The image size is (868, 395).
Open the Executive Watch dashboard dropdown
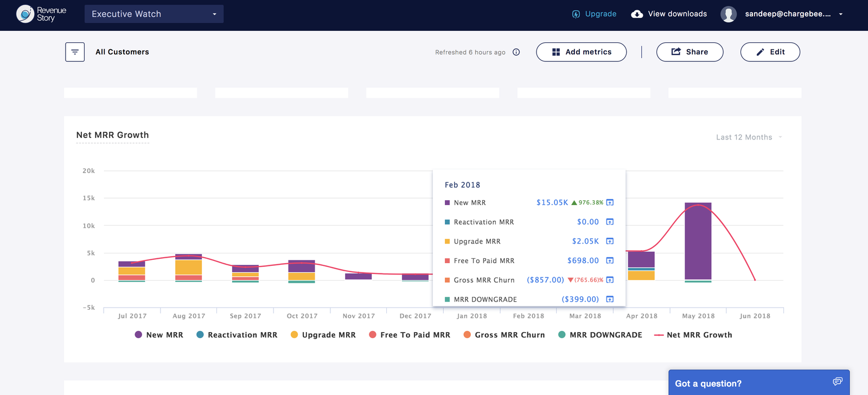[x=154, y=14]
